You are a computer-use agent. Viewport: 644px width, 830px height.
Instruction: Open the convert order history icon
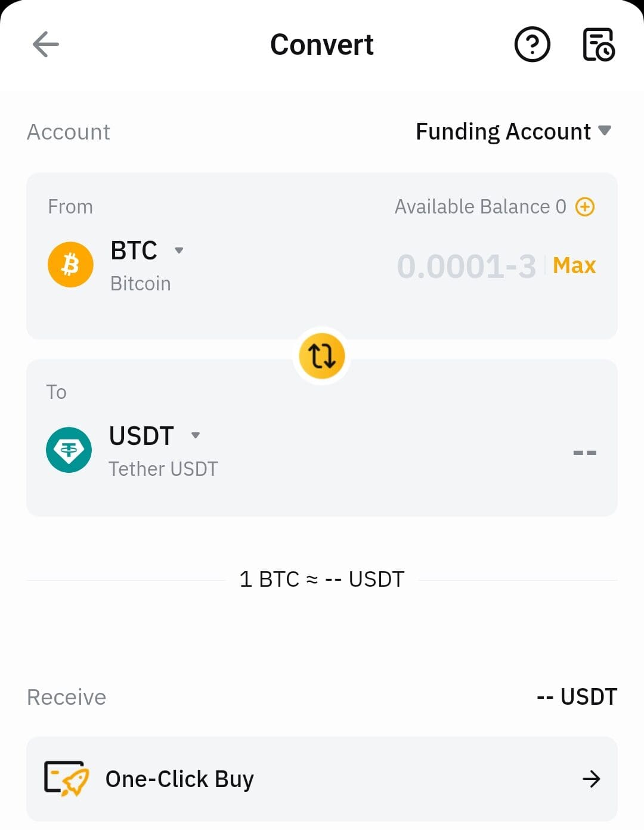598,45
